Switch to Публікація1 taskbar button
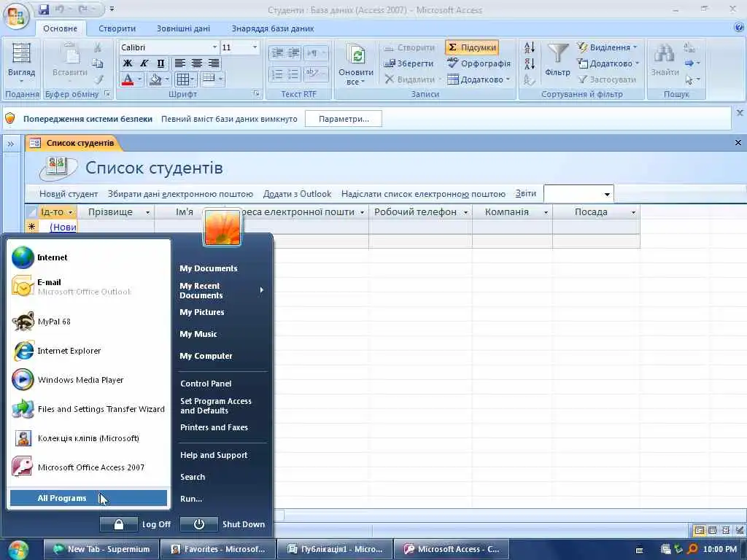The image size is (747, 560). (x=335, y=549)
